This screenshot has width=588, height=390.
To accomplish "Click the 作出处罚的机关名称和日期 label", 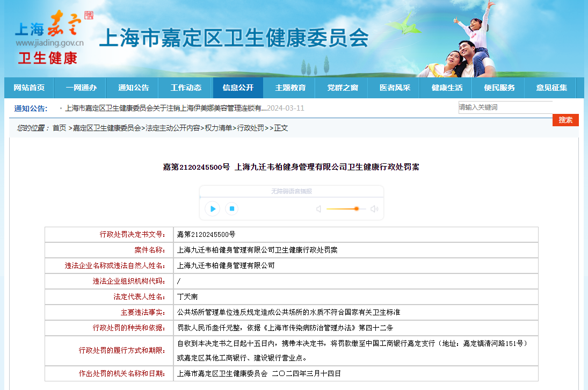I will point(122,374).
